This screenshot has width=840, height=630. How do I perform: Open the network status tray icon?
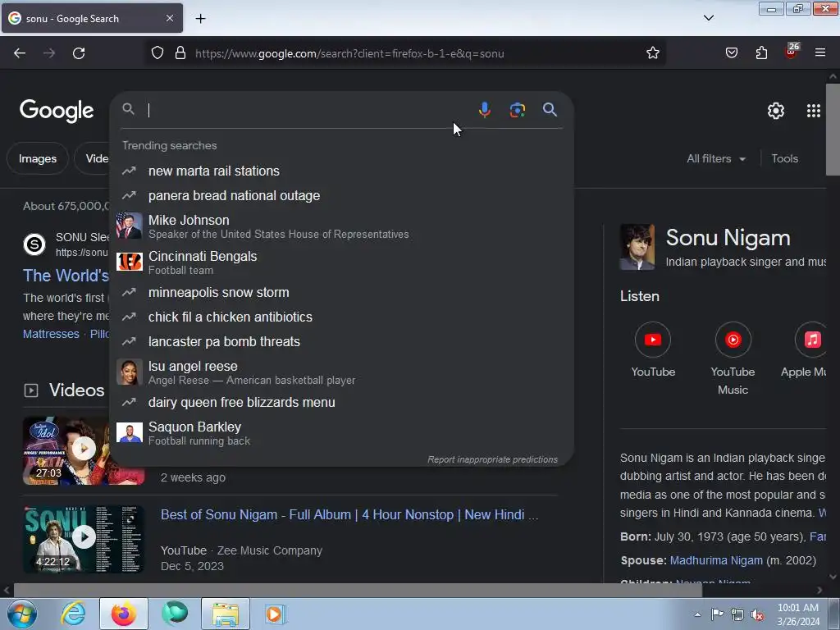(737, 614)
